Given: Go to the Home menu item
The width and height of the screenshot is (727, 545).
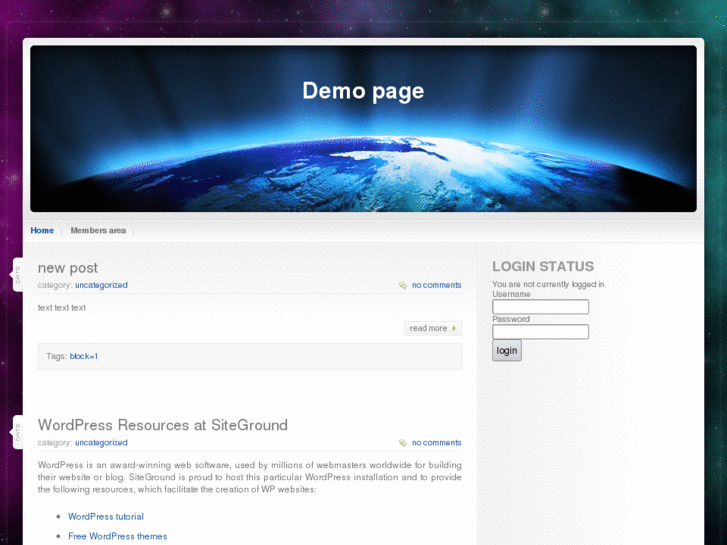Looking at the screenshot, I should (42, 231).
